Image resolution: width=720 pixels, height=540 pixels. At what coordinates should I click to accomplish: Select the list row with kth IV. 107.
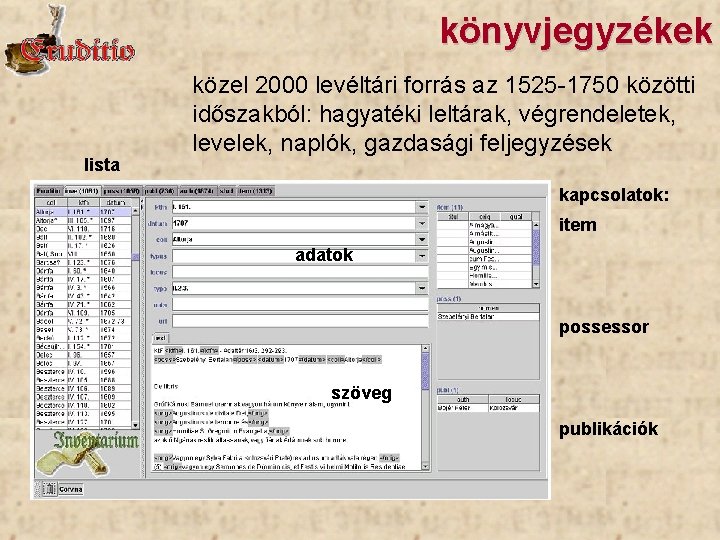point(83,397)
